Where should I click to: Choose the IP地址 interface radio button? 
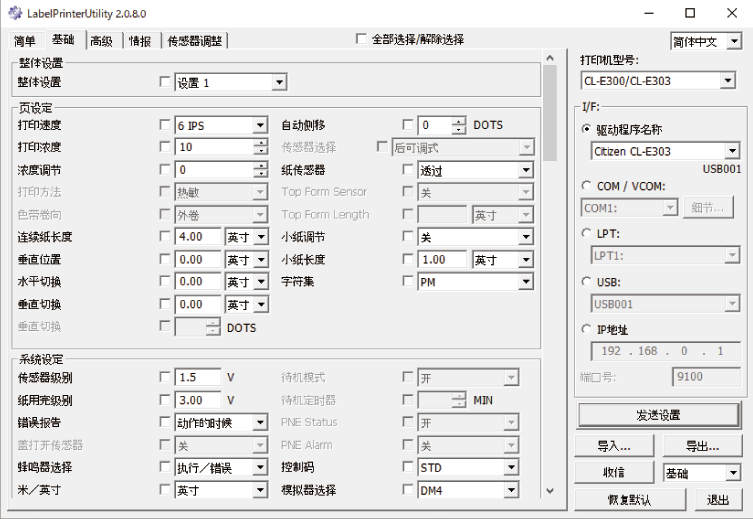[x=587, y=328]
